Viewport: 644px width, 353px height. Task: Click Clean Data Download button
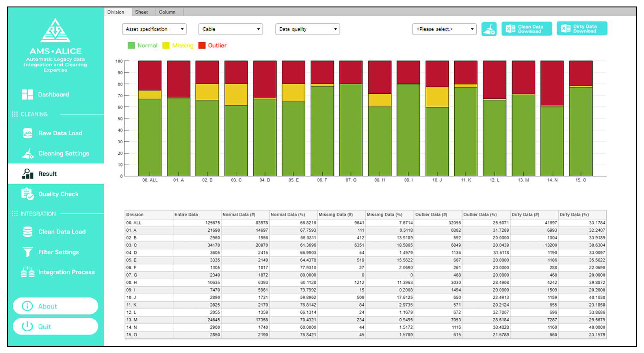[x=526, y=29]
